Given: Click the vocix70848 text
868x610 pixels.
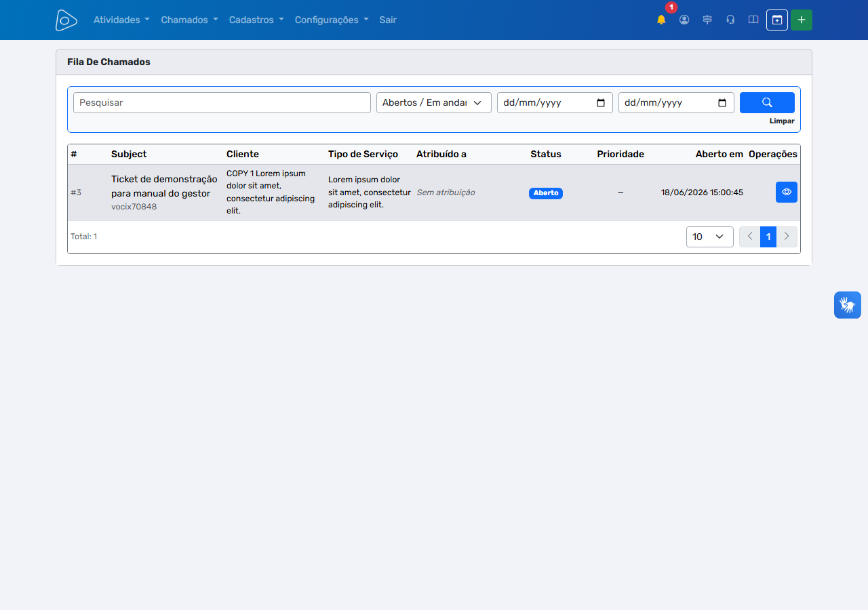Looking at the screenshot, I should [134, 207].
